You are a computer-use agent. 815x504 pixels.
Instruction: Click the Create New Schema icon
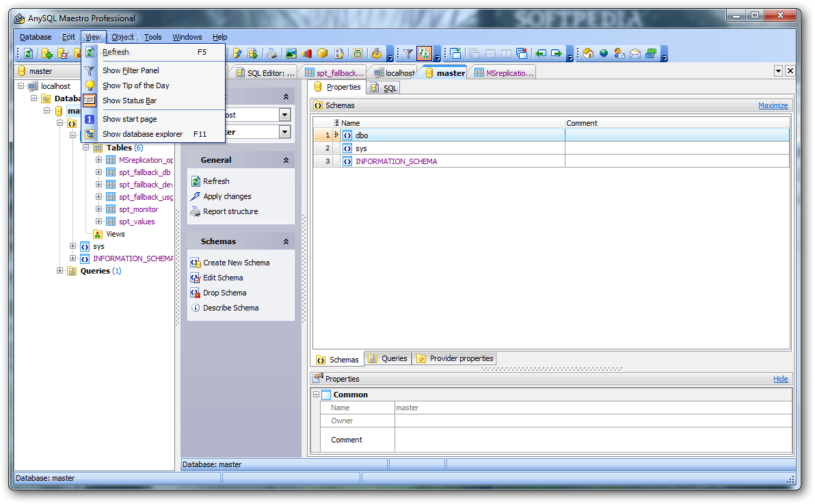[x=196, y=263]
